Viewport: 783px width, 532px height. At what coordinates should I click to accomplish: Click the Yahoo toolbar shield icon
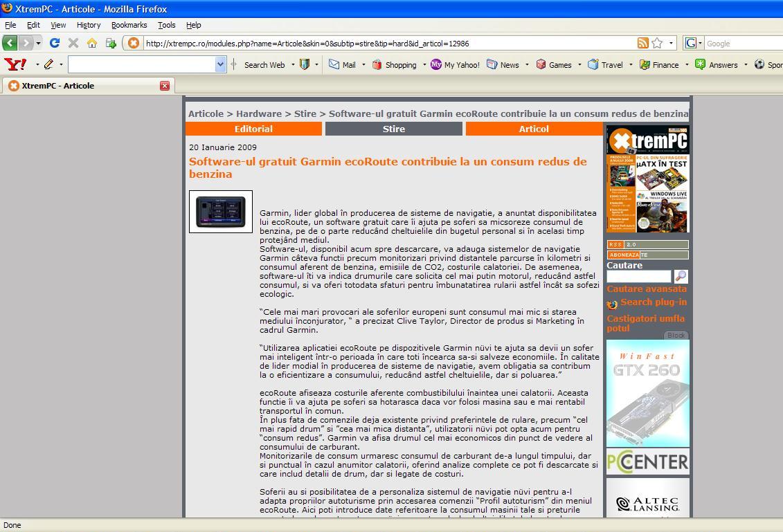(x=304, y=64)
